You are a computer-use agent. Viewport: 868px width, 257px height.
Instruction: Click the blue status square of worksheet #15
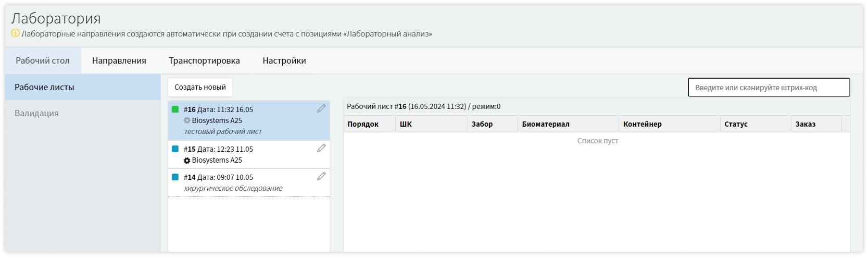175,149
